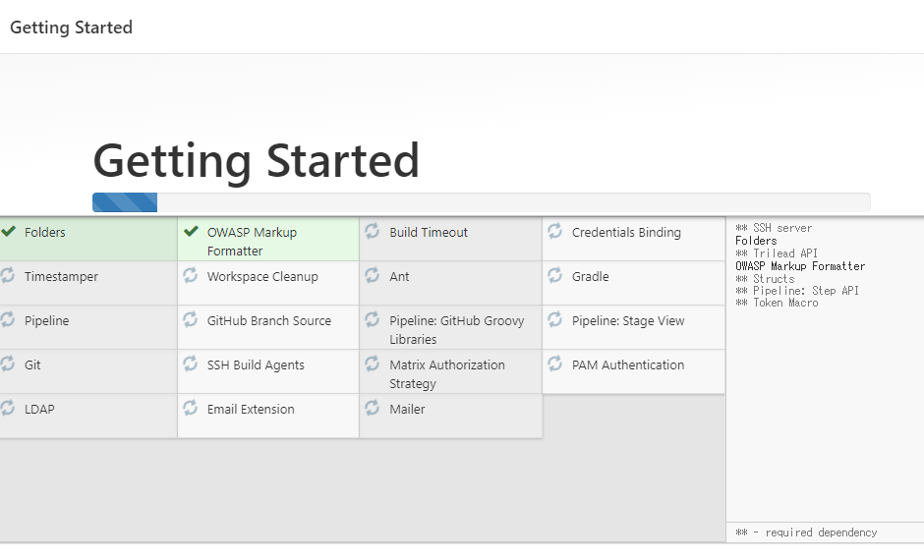Image resolution: width=924 pixels, height=560 pixels.
Task: Click the pending spinner icon for Timestamper
Action: coord(8,275)
